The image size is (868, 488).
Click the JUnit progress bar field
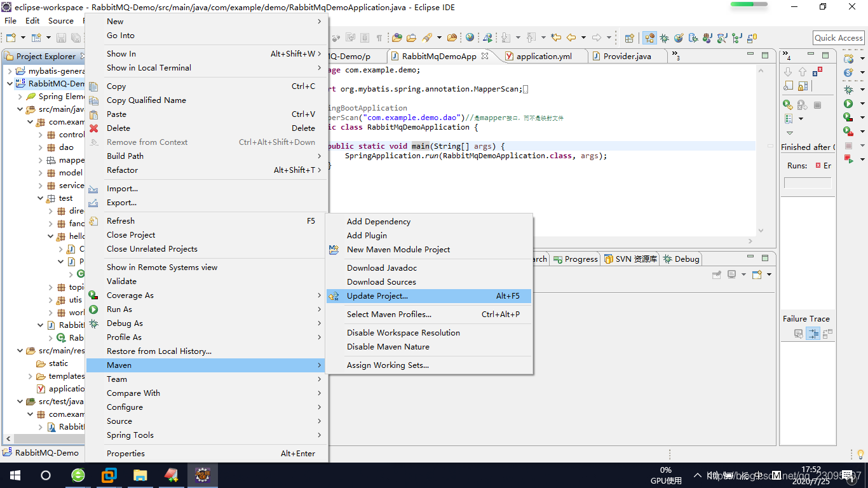(808, 183)
